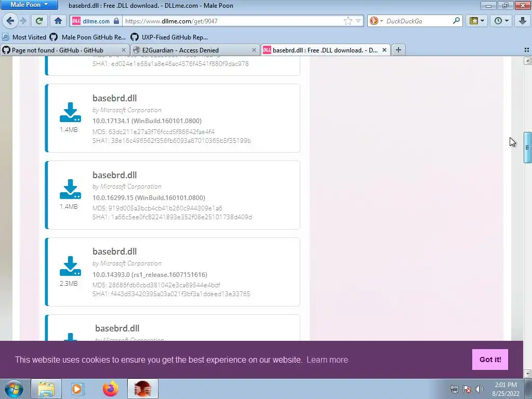Viewport: 532px width, 399px height.
Task: Click the Male Poon browser taskbar button
Action: point(142,389)
